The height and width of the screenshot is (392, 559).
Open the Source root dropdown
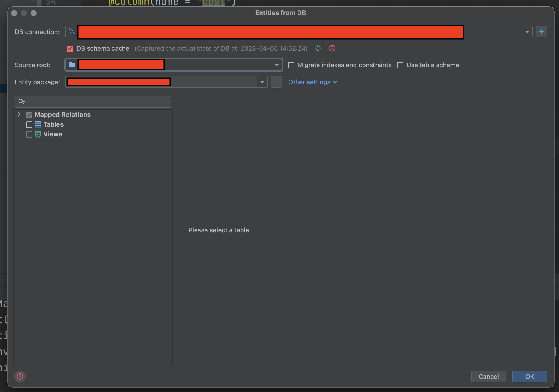click(x=277, y=65)
